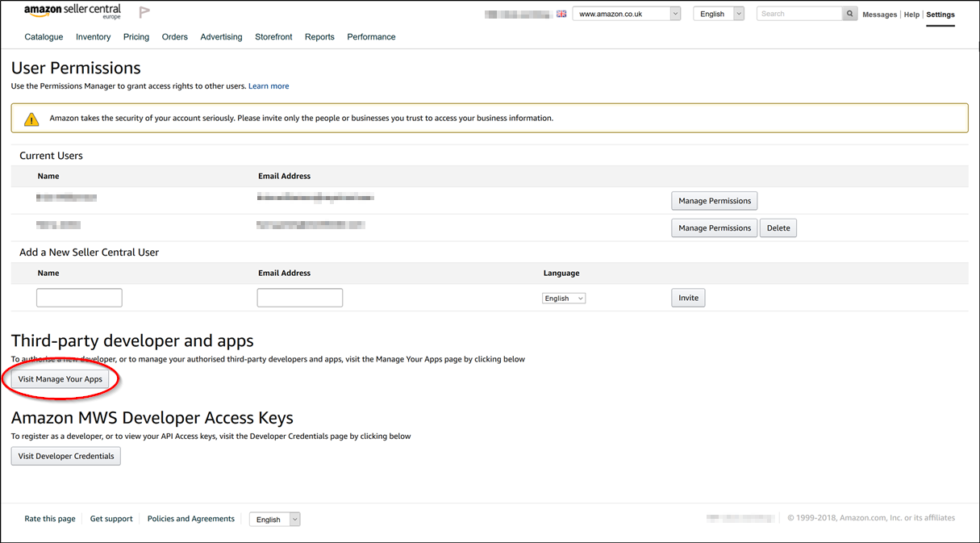Click the UK flag icon
Image resolution: width=980 pixels, height=543 pixels.
coord(561,14)
